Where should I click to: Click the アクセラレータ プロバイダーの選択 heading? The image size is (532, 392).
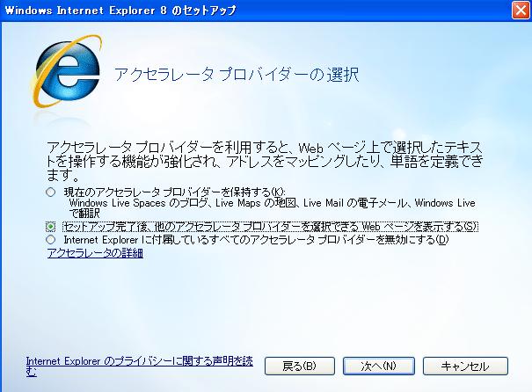coord(237,75)
